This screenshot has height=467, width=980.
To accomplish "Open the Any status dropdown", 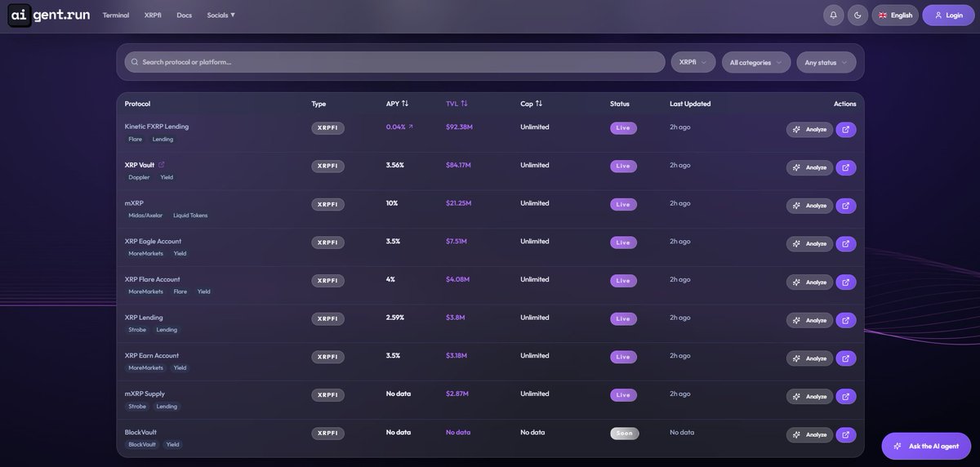I will (x=826, y=62).
